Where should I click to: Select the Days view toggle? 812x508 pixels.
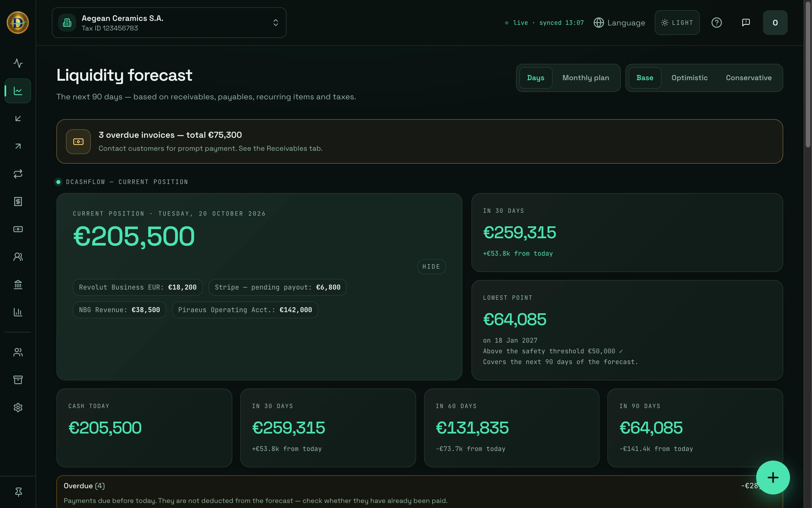click(x=535, y=78)
